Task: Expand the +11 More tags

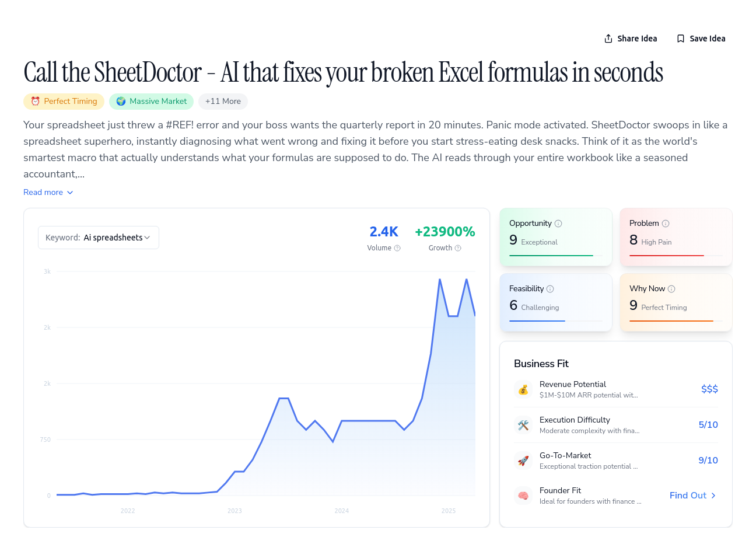Action: pos(223,102)
